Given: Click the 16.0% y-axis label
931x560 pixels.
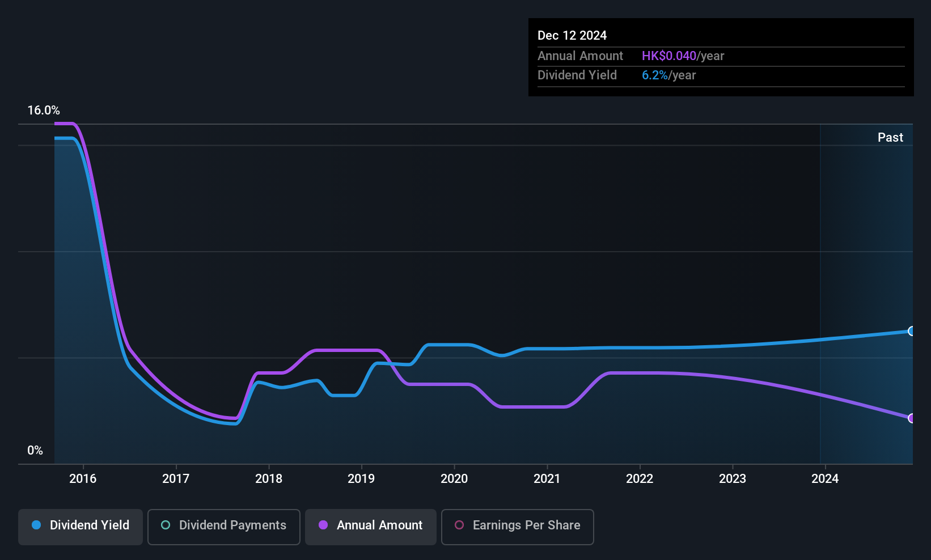Looking at the screenshot, I should [x=44, y=111].
